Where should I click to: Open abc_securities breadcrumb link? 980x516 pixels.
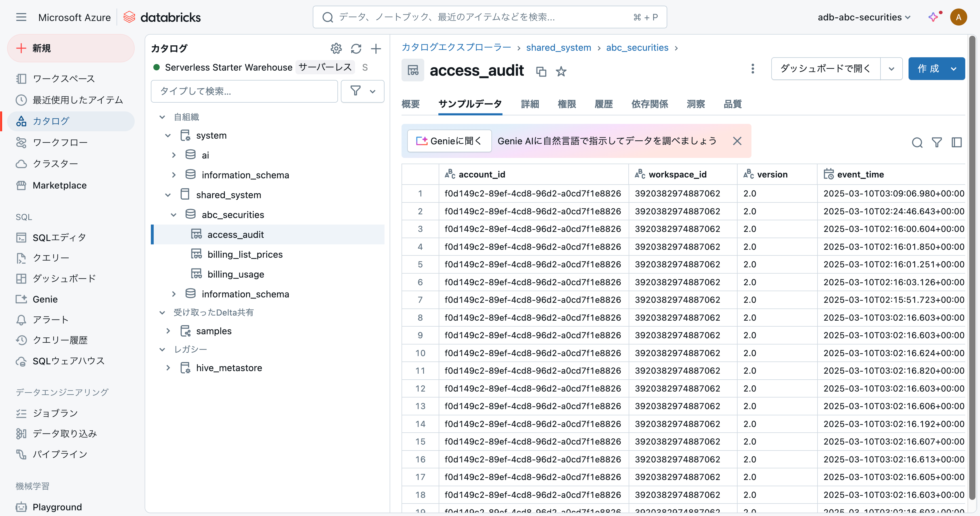click(x=637, y=48)
